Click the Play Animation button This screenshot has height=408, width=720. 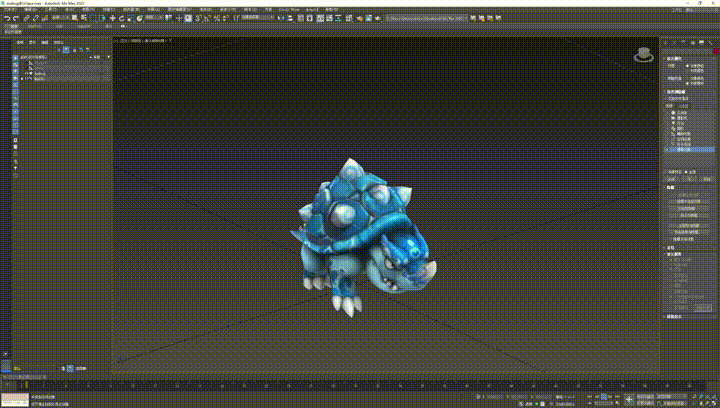tap(604, 397)
